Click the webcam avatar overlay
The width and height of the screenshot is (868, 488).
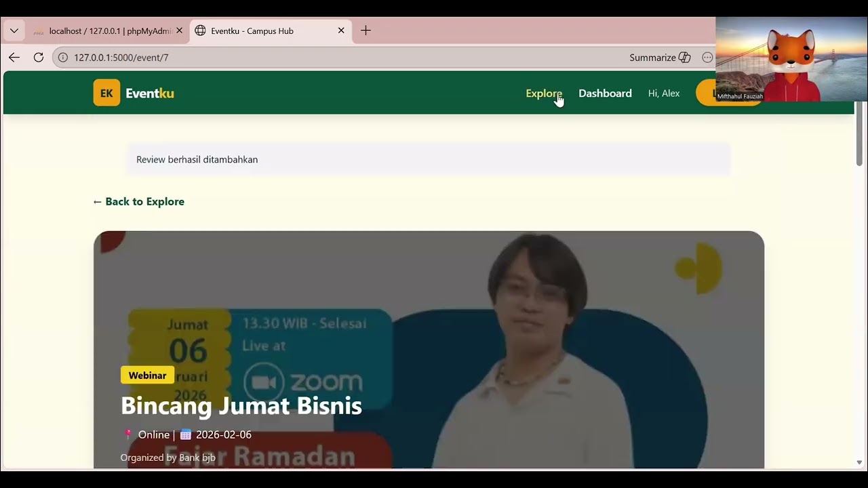click(791, 60)
